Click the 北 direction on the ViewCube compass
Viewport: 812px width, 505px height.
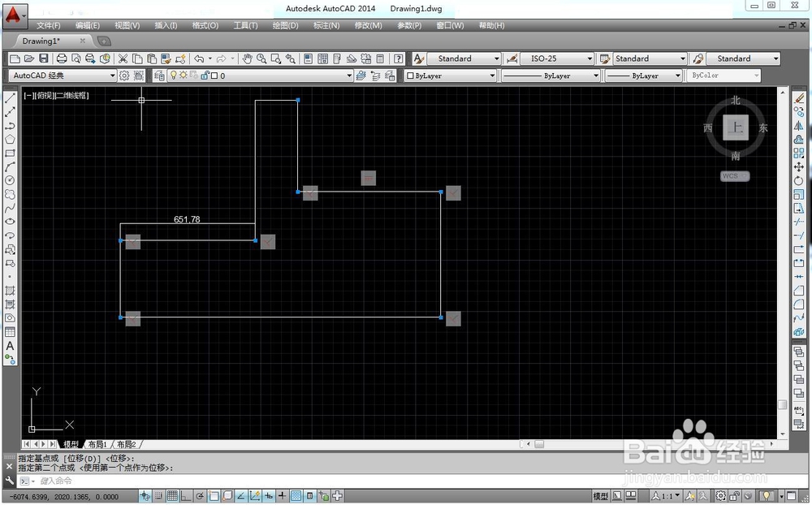[736, 101]
